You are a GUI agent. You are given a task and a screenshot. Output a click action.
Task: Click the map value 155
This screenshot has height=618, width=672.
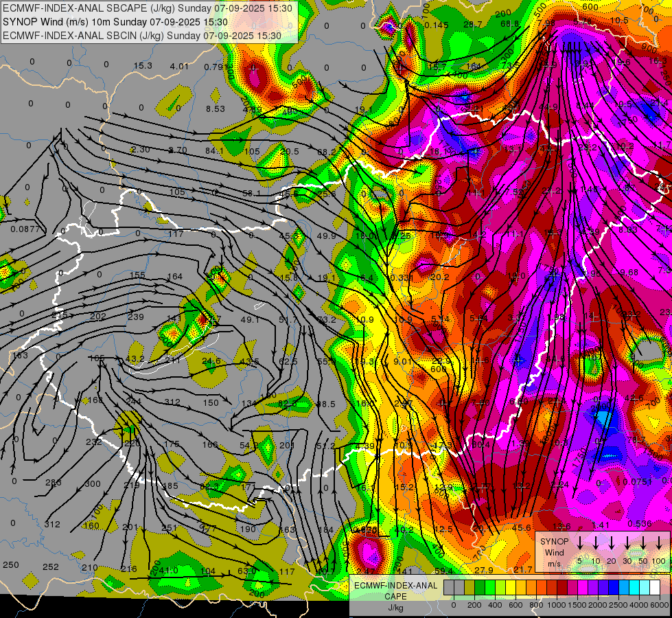137,275
